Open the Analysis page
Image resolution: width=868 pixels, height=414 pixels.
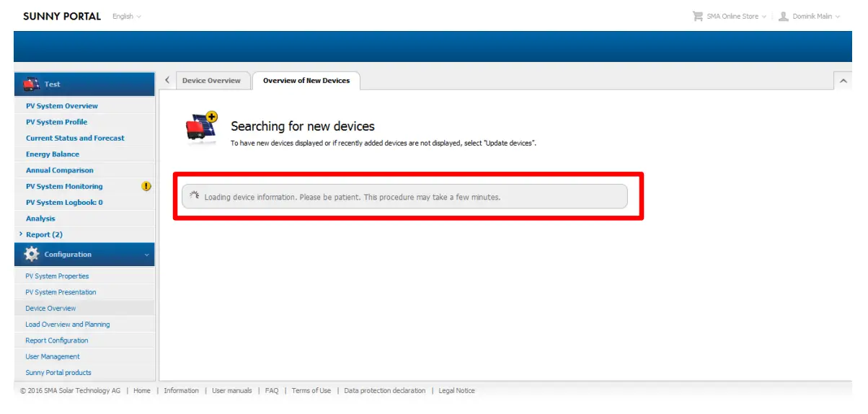40,219
